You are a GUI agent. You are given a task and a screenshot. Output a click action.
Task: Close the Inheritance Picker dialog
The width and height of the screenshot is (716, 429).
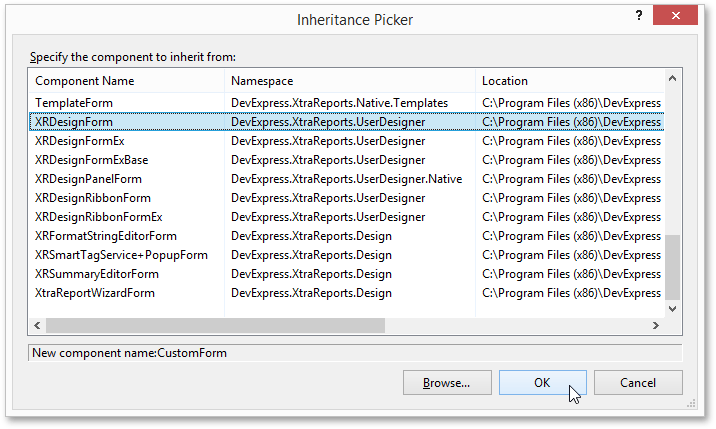click(675, 16)
